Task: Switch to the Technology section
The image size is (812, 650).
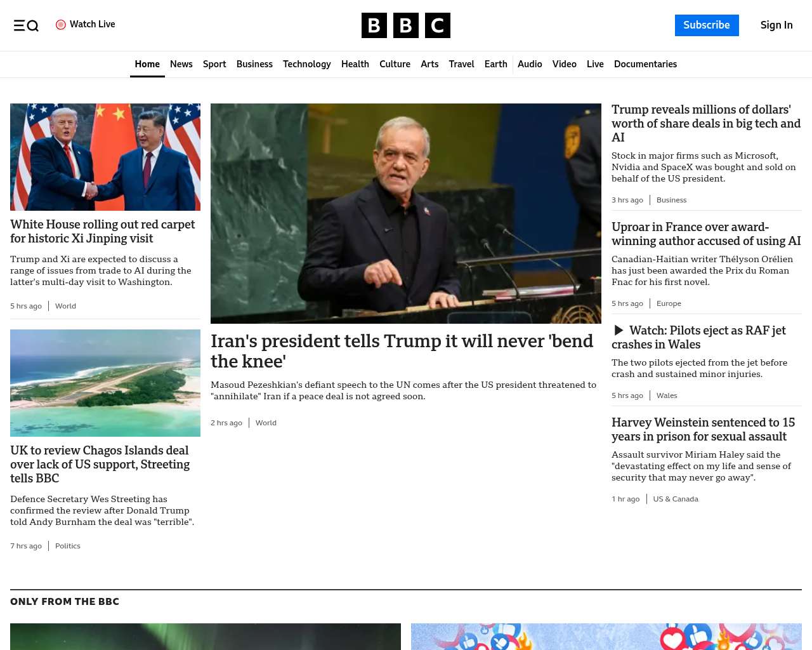Action: [x=307, y=64]
